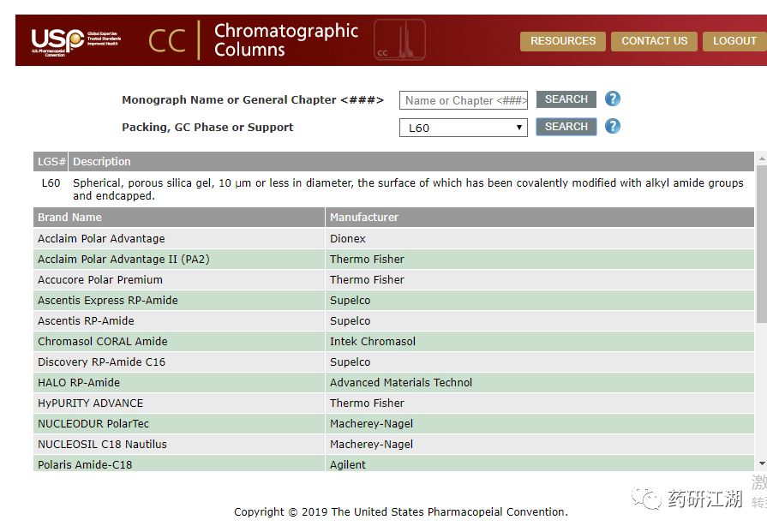Click the table's vertical scrollbar thumb
767x532 pixels.
762,244
